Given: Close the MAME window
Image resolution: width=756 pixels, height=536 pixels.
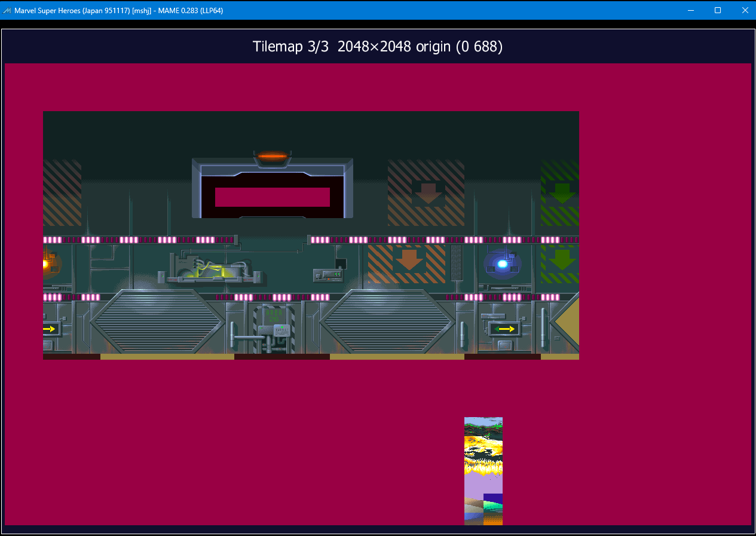Looking at the screenshot, I should (744, 10).
